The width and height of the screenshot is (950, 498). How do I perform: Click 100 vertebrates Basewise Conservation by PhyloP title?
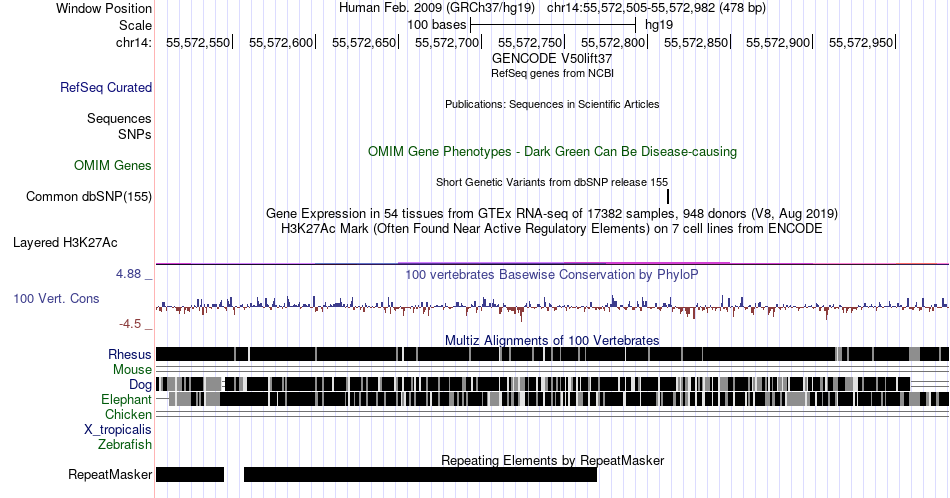click(x=552, y=274)
